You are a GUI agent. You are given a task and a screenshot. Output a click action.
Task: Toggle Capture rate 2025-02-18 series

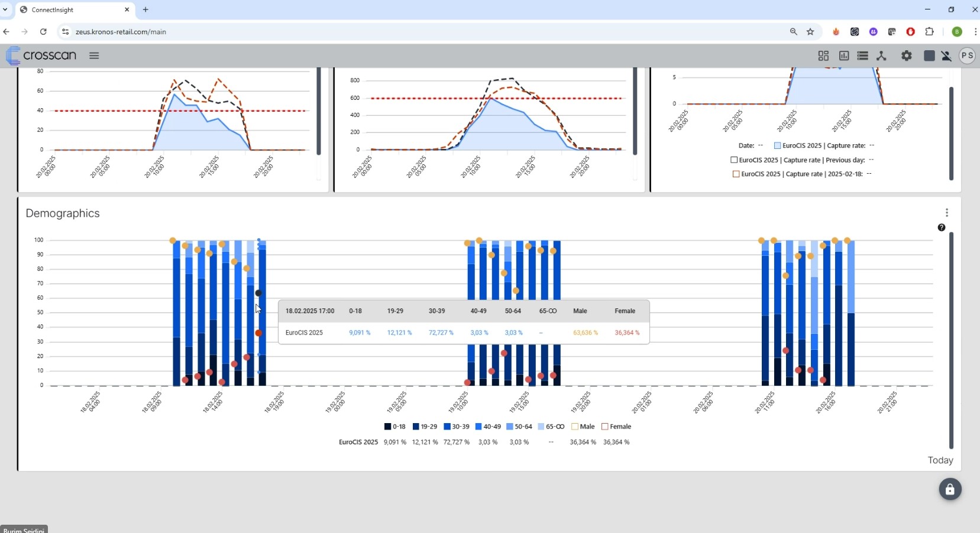click(x=736, y=174)
